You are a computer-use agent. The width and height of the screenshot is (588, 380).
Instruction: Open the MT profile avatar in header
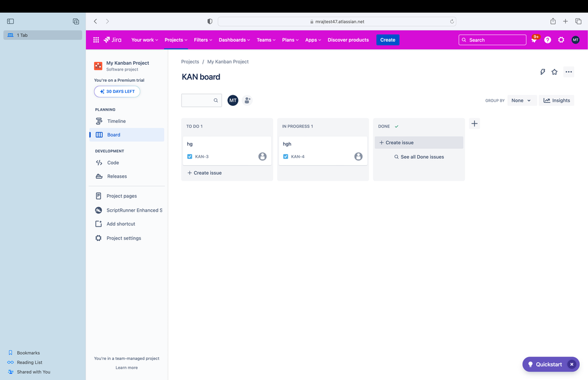click(575, 40)
